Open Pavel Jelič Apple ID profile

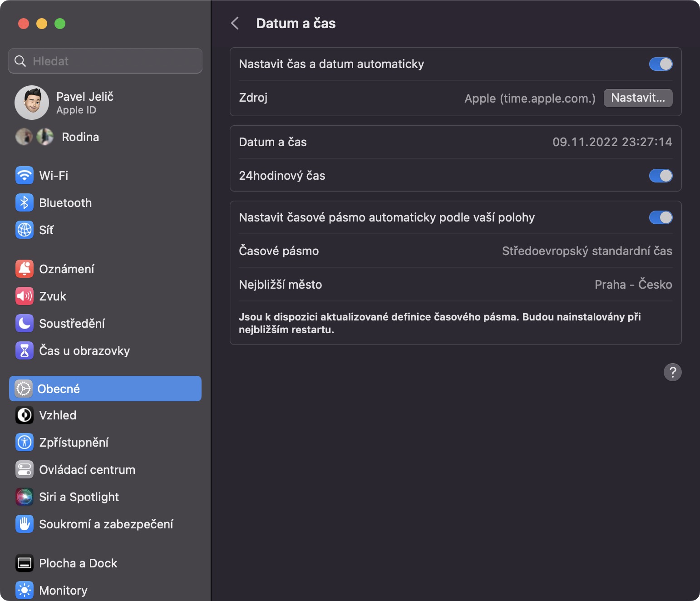point(84,103)
